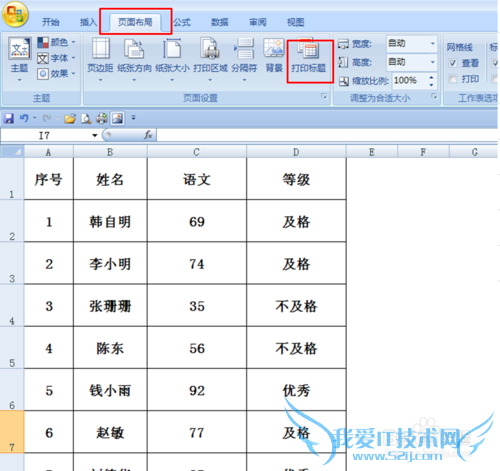Image resolution: width=500 pixels, height=471 pixels.
Task: Click cell containing 韩自明
Action: coord(110,221)
